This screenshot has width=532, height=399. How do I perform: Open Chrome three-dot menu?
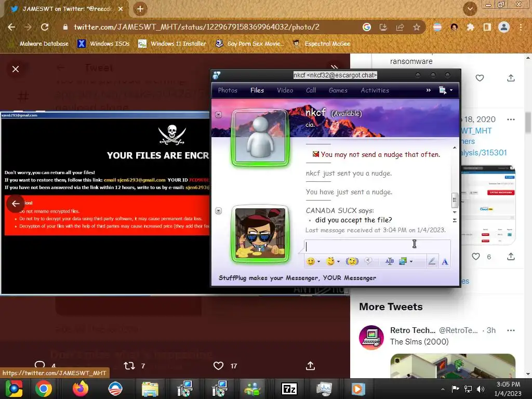(521, 27)
